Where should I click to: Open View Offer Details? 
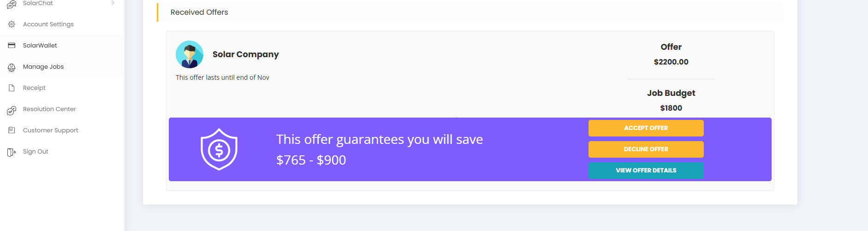(646, 171)
